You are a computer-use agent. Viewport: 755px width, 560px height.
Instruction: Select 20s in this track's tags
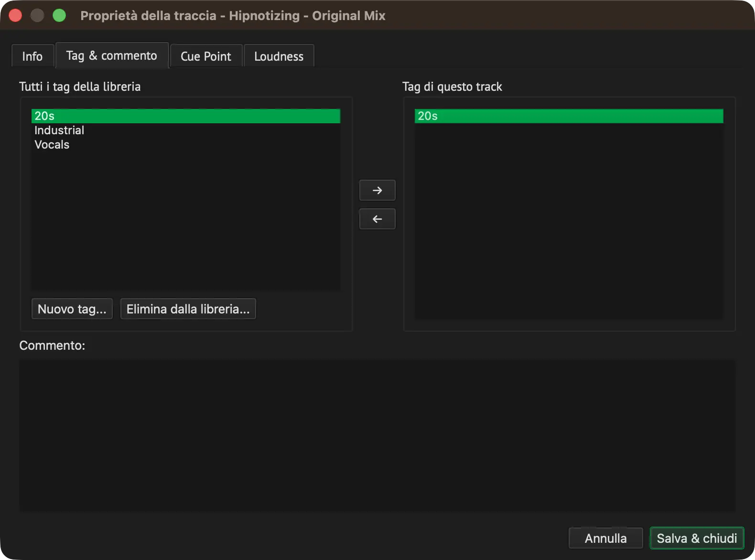tap(569, 116)
